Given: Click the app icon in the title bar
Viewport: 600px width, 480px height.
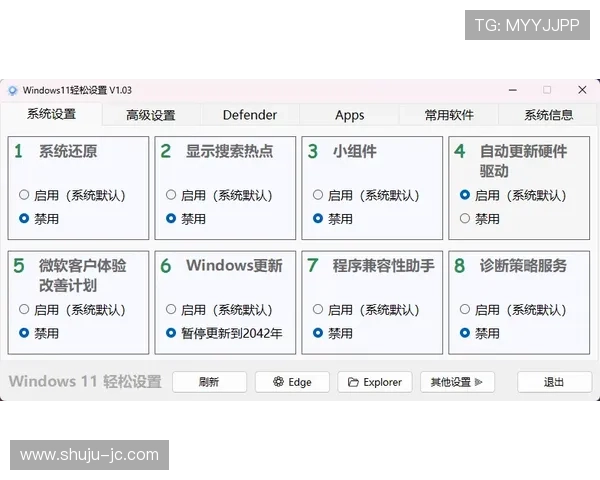Looking at the screenshot, I should (12, 91).
